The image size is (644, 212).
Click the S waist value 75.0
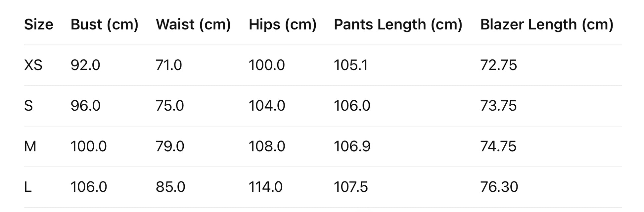point(170,106)
